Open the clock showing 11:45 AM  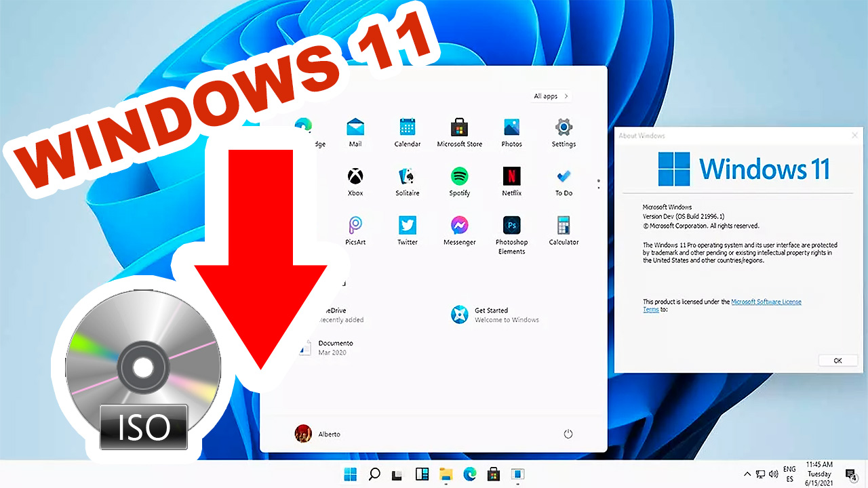pos(819,474)
